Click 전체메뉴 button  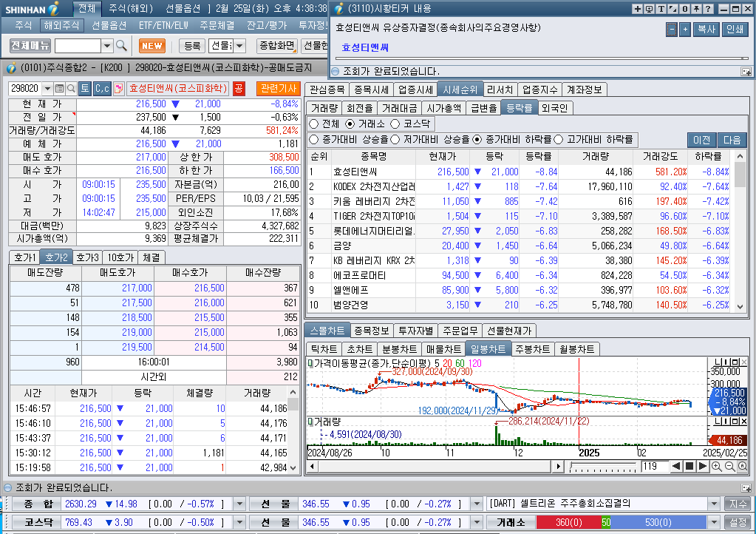(30, 46)
